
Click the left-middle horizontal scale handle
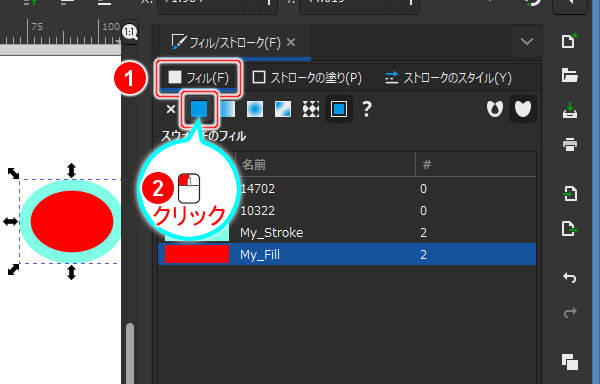click(10, 221)
